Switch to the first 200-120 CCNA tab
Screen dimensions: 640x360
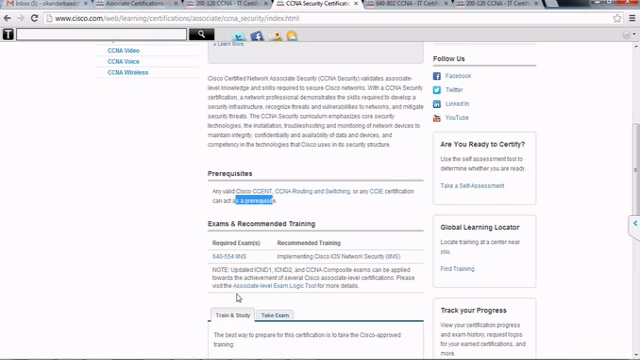(x=227, y=4)
